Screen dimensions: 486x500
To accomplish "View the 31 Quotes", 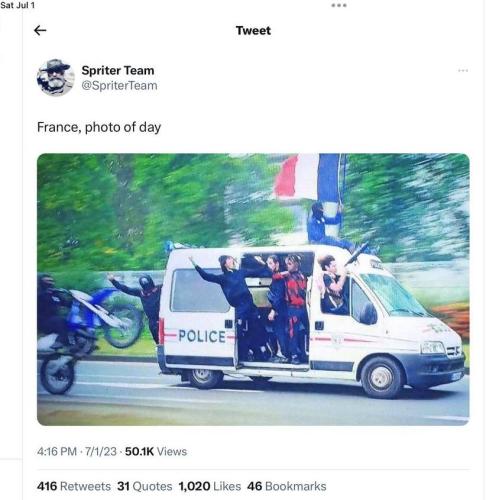I will 144,486.
